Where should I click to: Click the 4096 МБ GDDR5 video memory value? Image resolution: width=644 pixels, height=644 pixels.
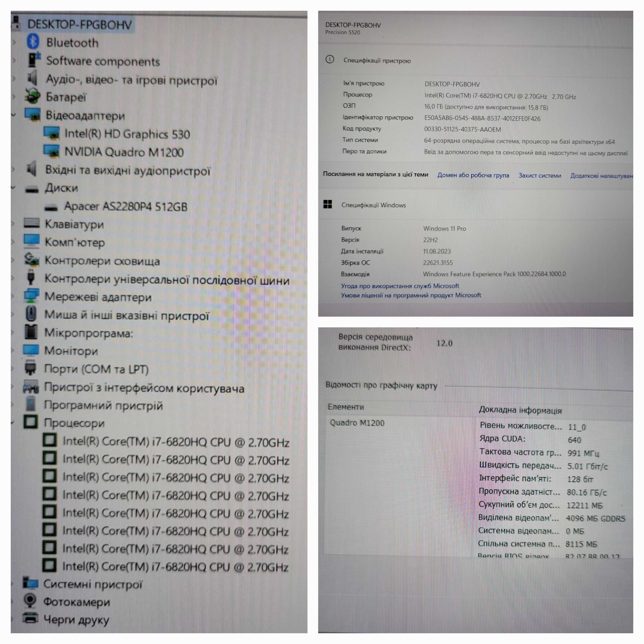coord(595,518)
